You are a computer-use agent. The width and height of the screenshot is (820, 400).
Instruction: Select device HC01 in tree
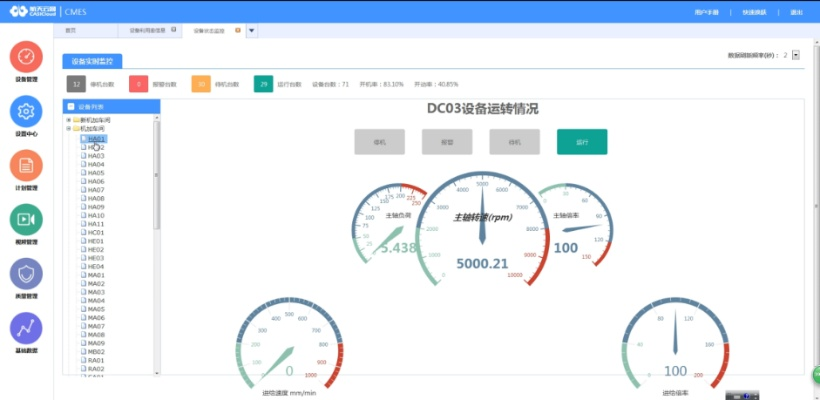[96, 232]
